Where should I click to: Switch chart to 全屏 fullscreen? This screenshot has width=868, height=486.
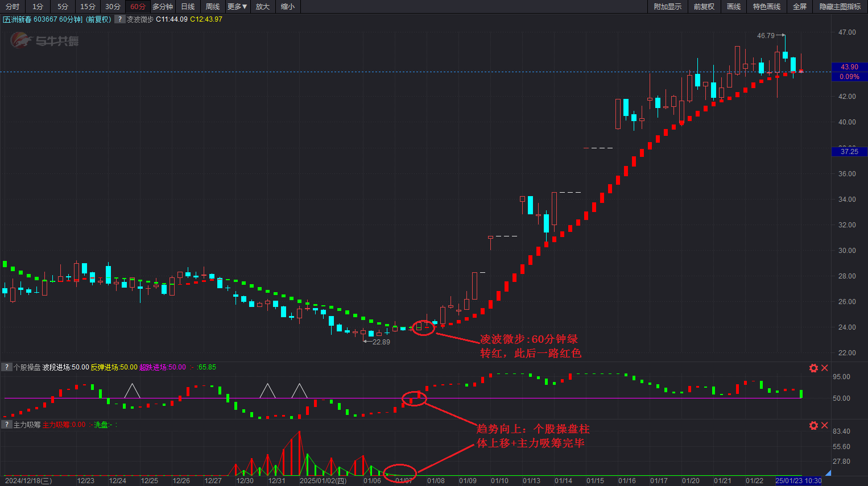coord(800,6)
